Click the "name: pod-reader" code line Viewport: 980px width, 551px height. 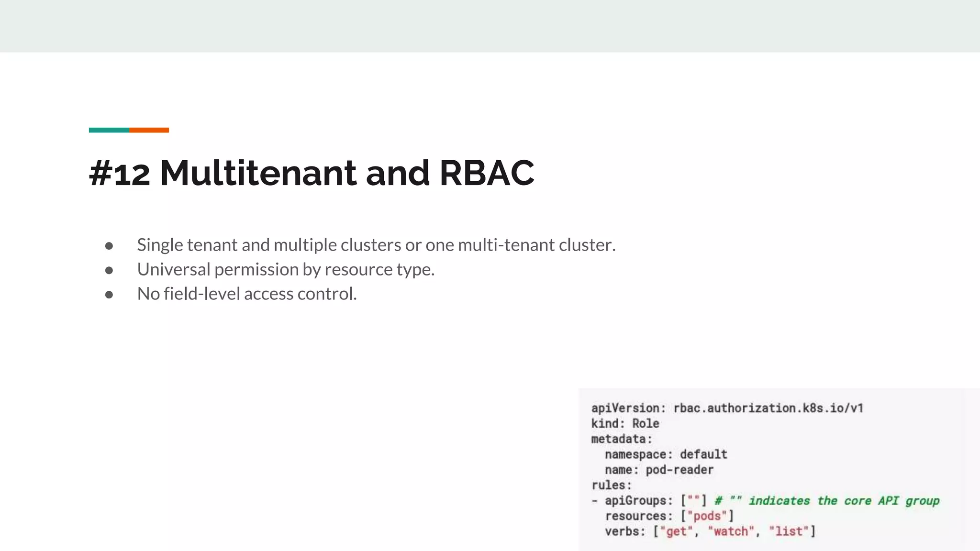[x=659, y=470]
